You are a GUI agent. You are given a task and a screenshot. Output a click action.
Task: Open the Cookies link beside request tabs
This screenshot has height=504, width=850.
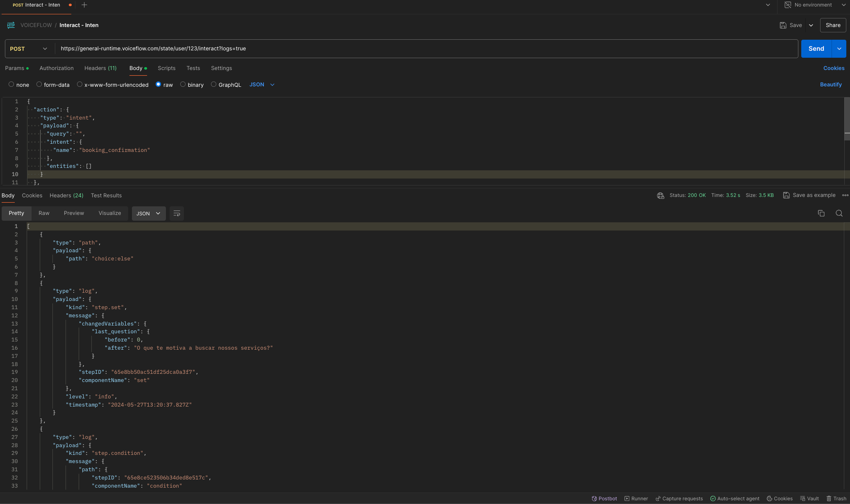click(834, 68)
